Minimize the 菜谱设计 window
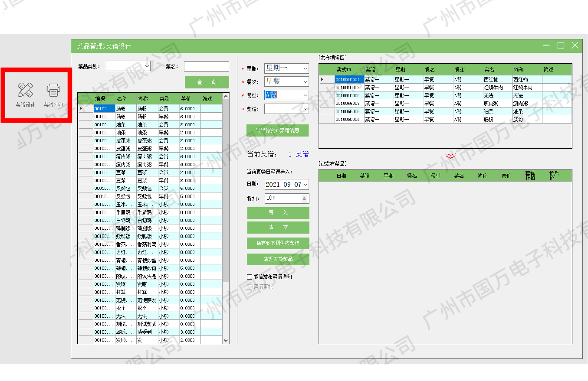Viewport: 588px width, 381px height. click(x=546, y=46)
